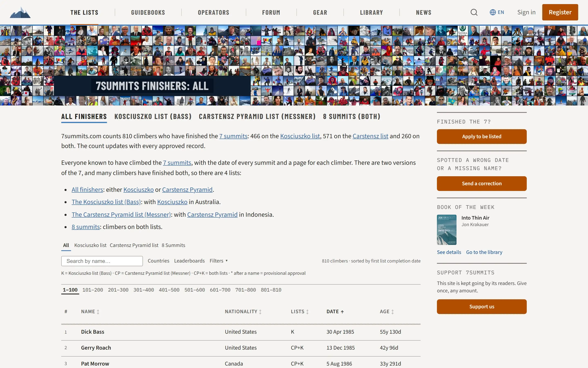Choose the small 8 Summits filter tab
Screen dimensions: 588x368
tap(173, 245)
